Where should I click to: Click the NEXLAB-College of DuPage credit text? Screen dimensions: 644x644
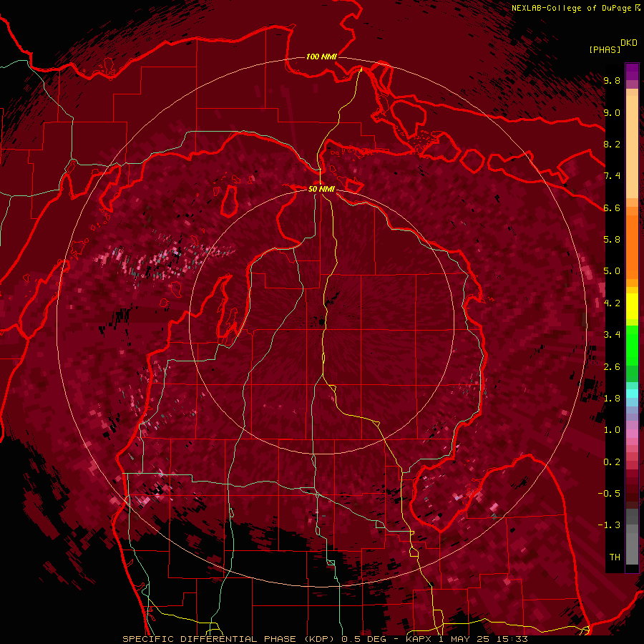point(572,8)
